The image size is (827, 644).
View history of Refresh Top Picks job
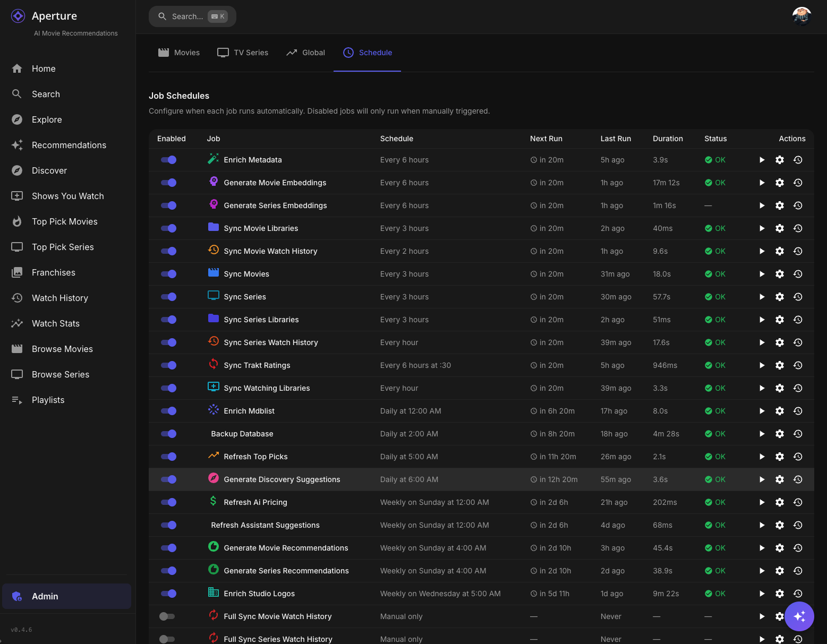pyautogui.click(x=797, y=457)
